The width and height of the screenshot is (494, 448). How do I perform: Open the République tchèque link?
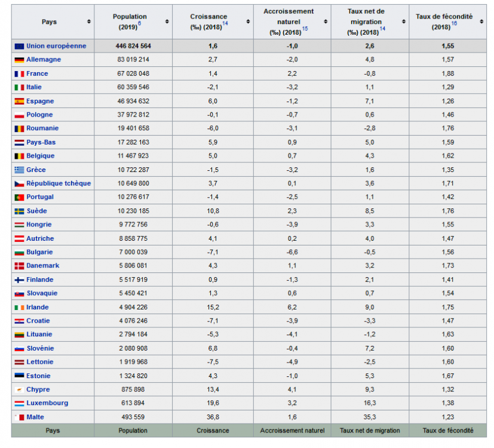[x=59, y=183]
